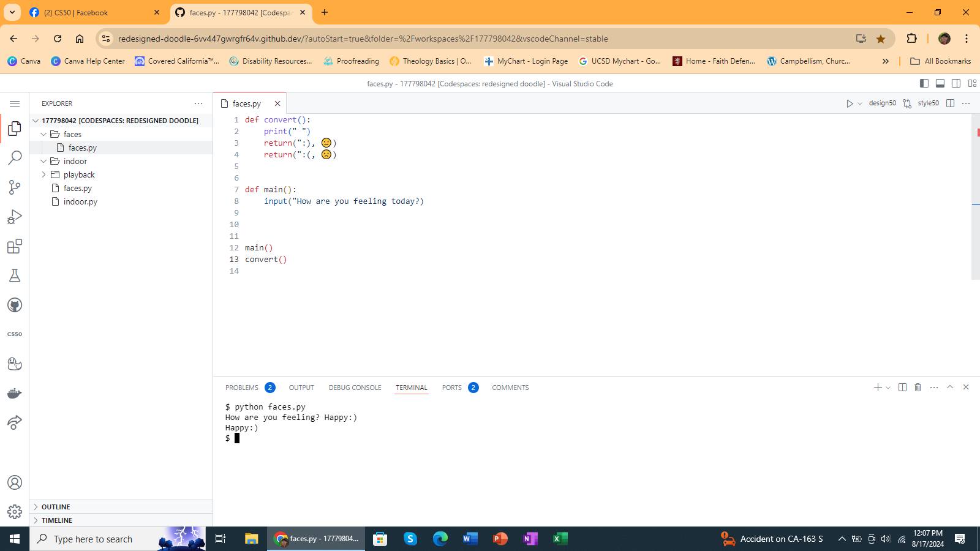Open the Customize Layout button

tap(972, 83)
